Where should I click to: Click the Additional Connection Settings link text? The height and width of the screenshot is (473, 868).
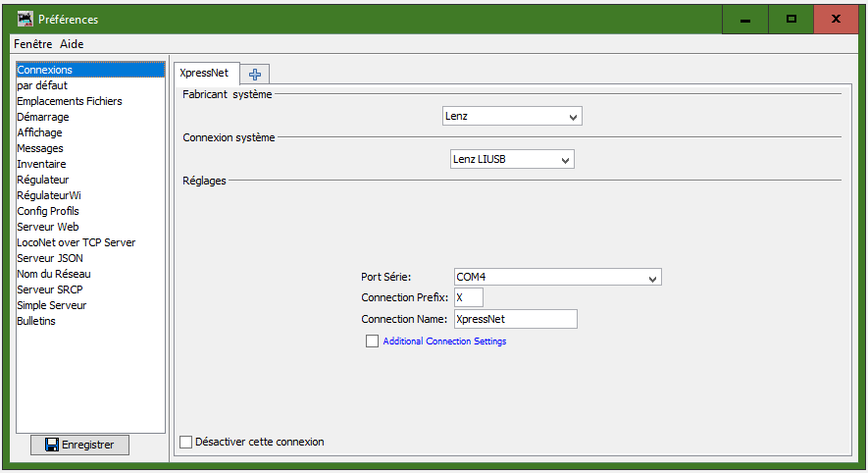(x=444, y=342)
